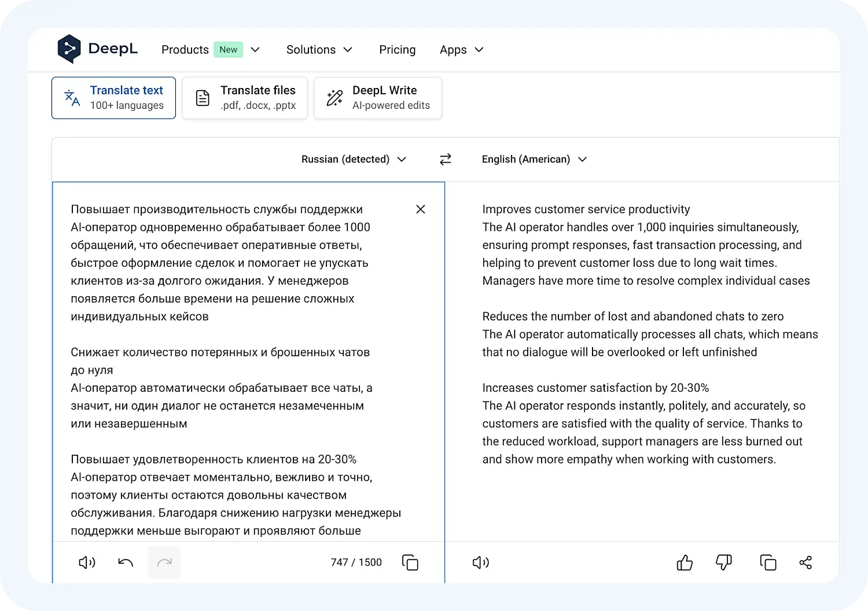Switch to DeepL Write AI-powered edits
The height and width of the screenshot is (611, 868).
coord(377,97)
